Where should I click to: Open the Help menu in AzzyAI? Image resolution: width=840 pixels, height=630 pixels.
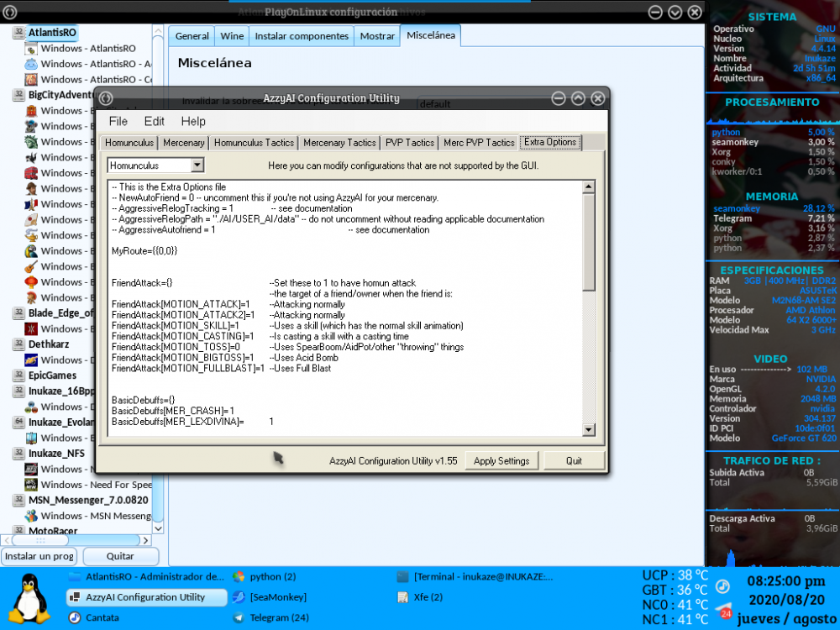coord(193,122)
